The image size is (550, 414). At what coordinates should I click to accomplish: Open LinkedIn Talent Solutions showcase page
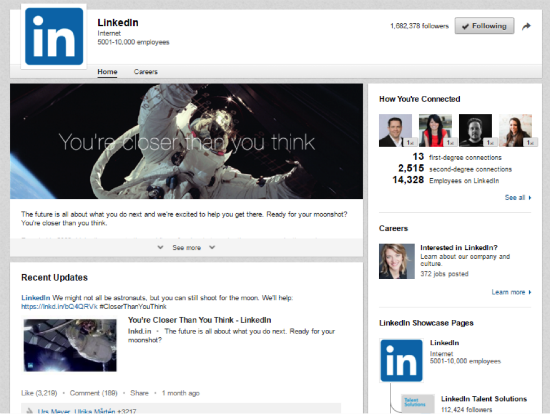point(484,399)
